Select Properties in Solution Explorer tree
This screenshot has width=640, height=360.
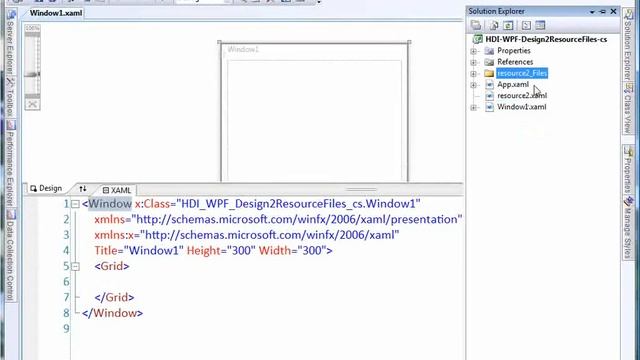pos(513,51)
